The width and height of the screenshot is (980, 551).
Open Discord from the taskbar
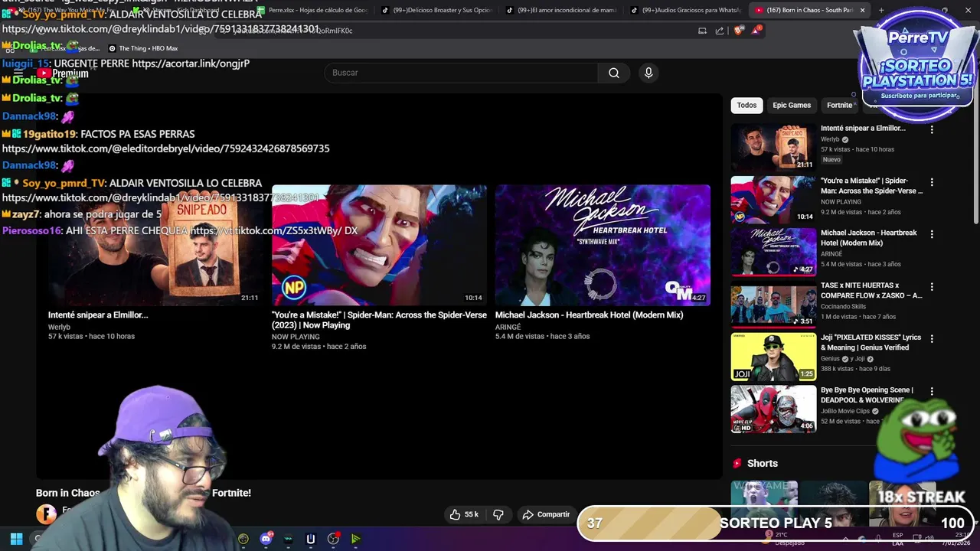click(x=266, y=539)
